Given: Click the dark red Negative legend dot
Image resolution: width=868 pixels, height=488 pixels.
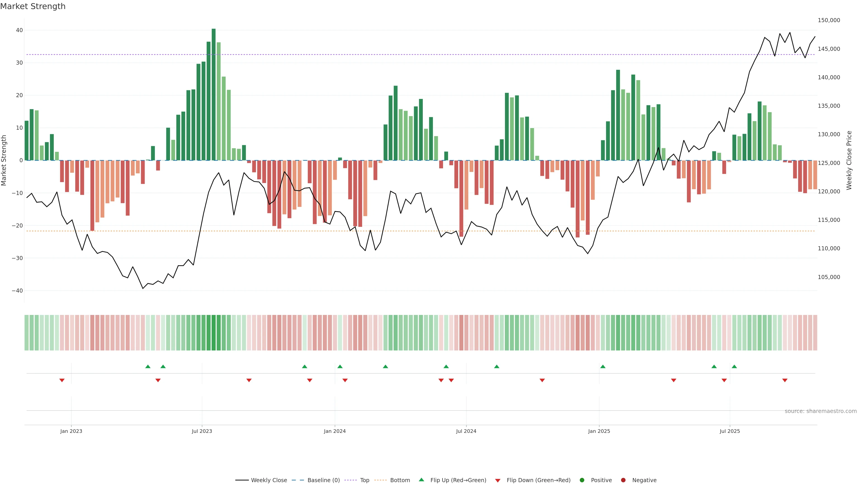Looking at the screenshot, I should click(623, 480).
